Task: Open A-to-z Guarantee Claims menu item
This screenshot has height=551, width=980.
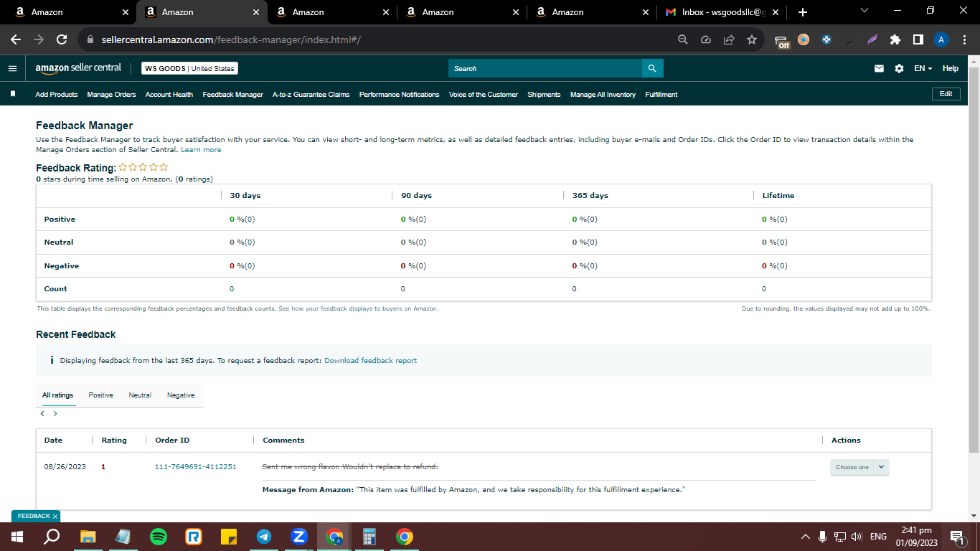Action: click(311, 95)
